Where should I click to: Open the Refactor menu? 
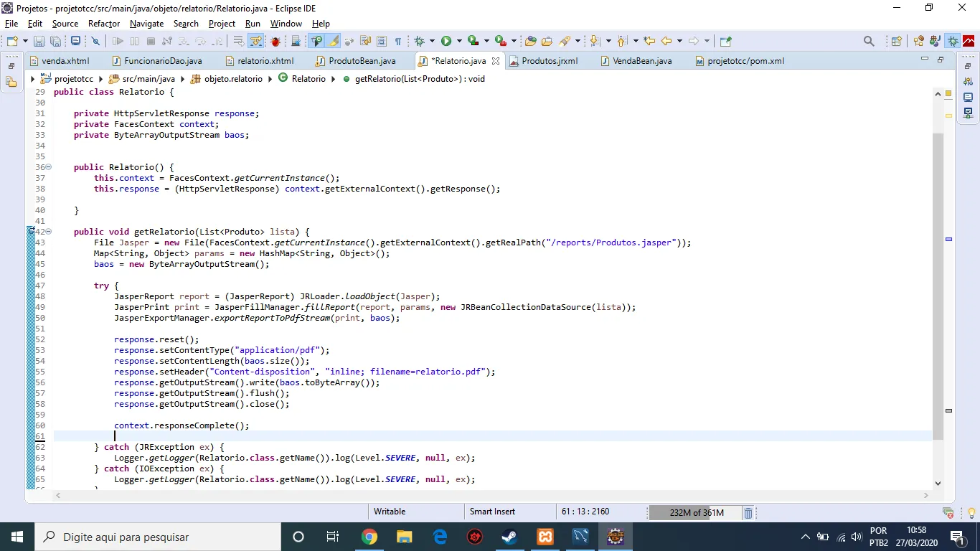pos(104,24)
